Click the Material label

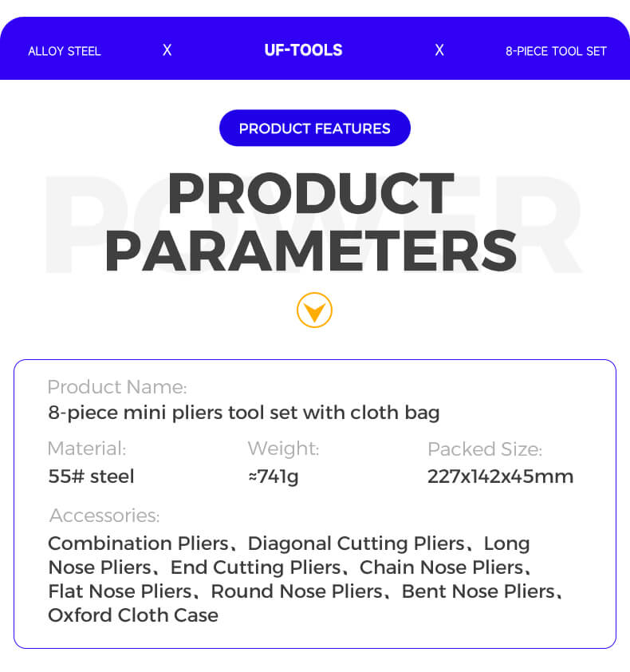[86, 449]
